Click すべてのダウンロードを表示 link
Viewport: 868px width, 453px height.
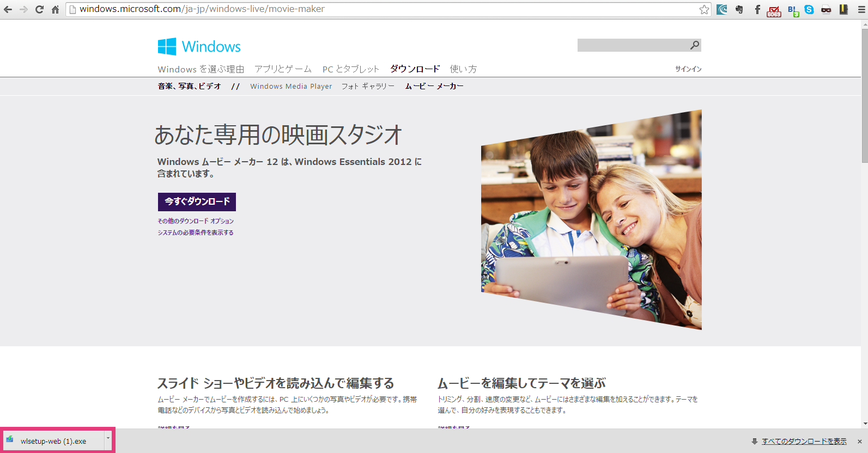pos(804,442)
